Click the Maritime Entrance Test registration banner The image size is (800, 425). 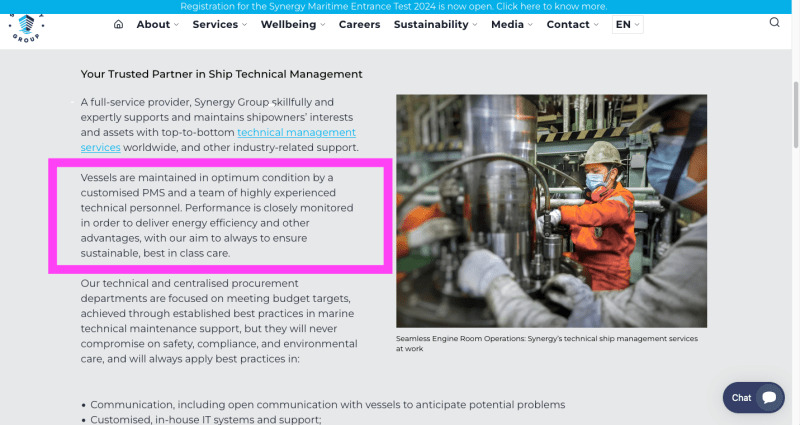[394, 7]
